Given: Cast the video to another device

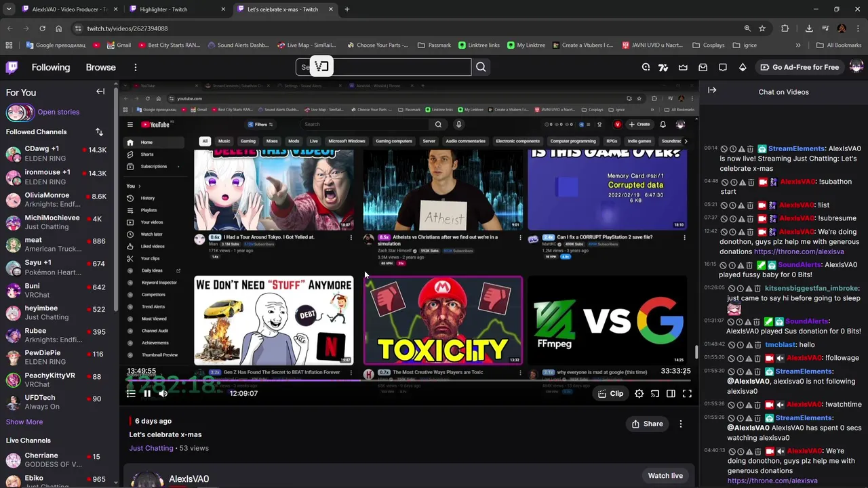Looking at the screenshot, I should [x=655, y=393].
